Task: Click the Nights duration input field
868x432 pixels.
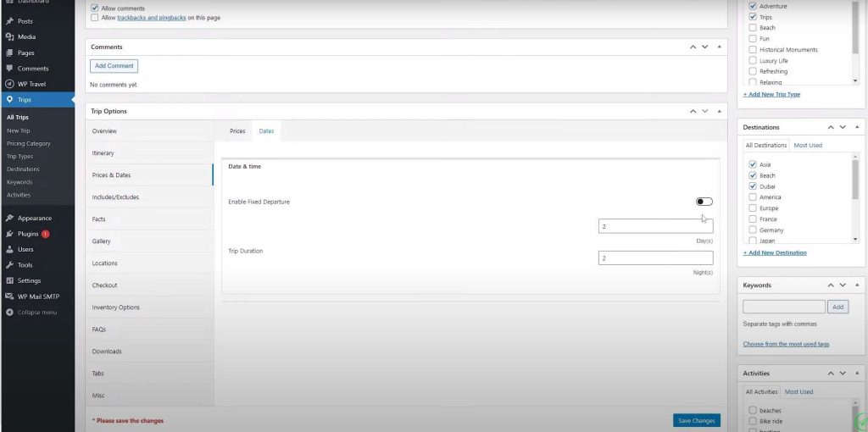Action: point(655,258)
